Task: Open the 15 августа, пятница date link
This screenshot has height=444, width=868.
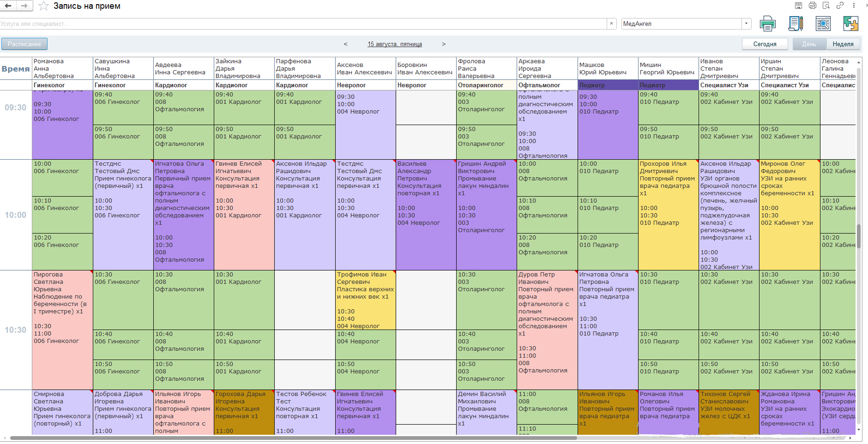Action: point(394,44)
